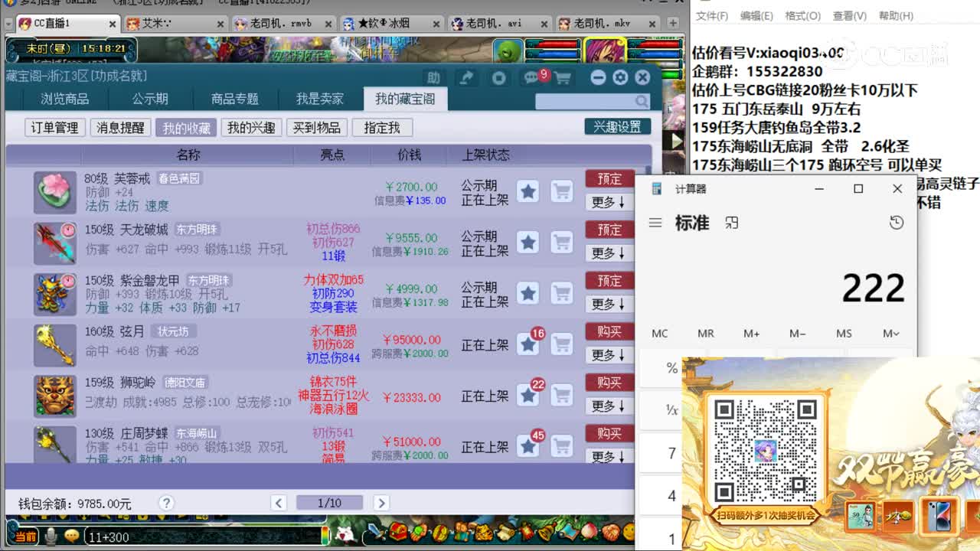Open the emoji icon in chat bar
The width and height of the screenshot is (980, 551).
pos(72,536)
